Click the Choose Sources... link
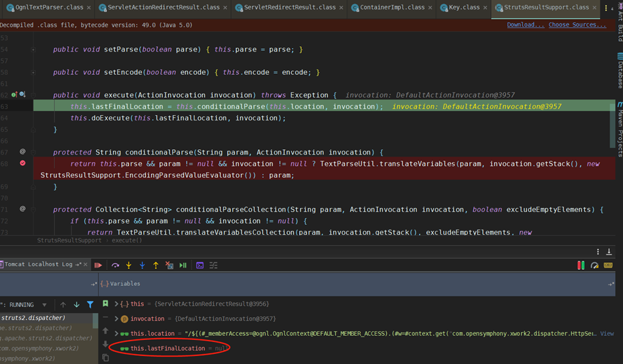The image size is (623, 364). point(577,25)
